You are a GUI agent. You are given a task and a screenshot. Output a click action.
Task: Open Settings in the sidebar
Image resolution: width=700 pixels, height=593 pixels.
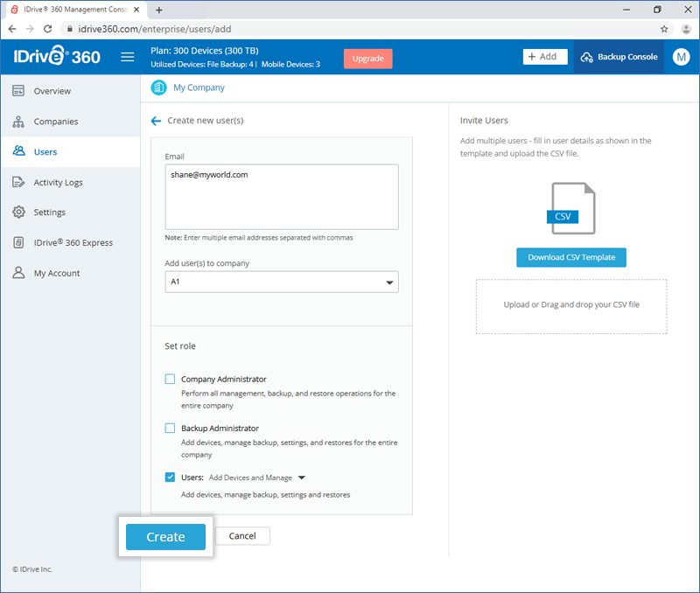point(50,213)
